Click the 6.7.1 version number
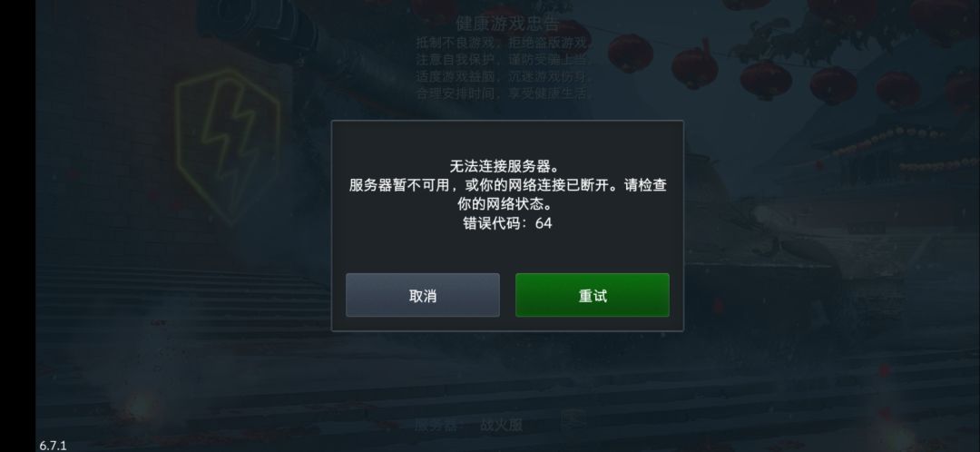The height and width of the screenshot is (452, 980). click(x=54, y=445)
